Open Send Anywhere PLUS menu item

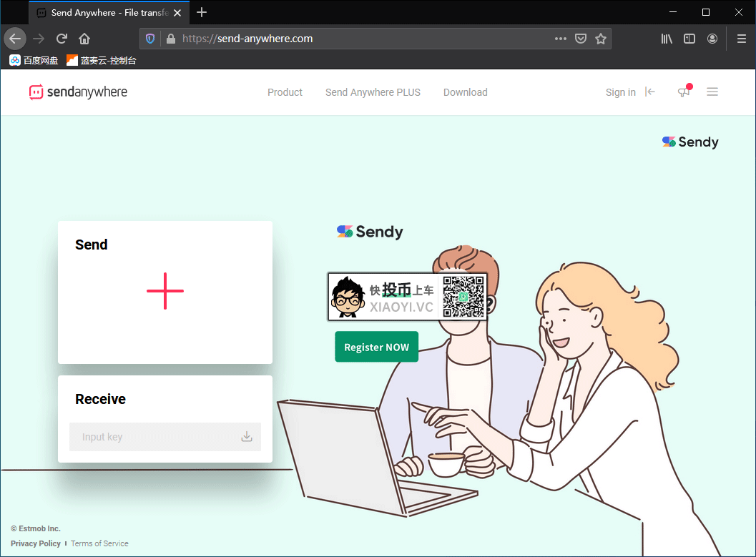tap(373, 92)
